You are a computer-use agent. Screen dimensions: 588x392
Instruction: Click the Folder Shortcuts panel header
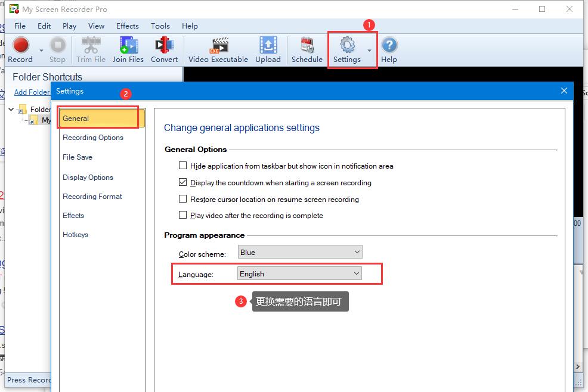click(x=47, y=77)
